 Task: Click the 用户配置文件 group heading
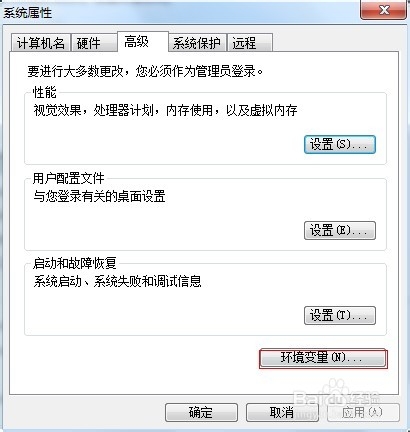tap(69, 178)
